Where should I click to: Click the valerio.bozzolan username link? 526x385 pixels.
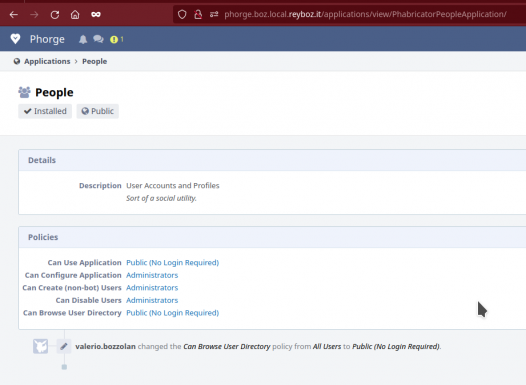tap(105, 346)
